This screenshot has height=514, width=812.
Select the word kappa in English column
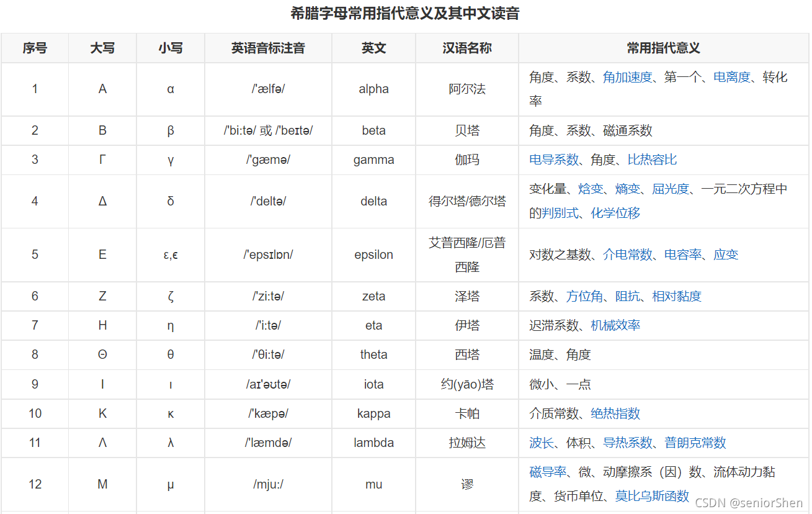click(x=374, y=413)
